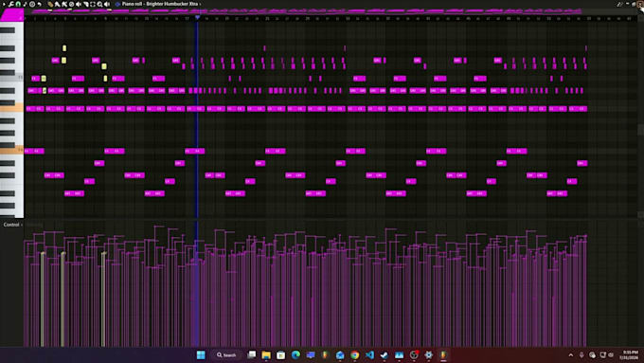Open Steam from the taskbar
The width and height of the screenshot is (644, 363).
pyautogui.click(x=384, y=355)
